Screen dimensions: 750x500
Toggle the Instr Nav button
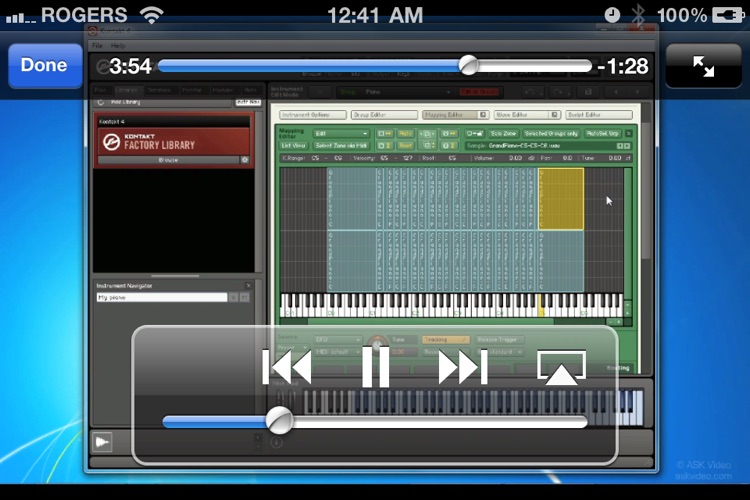[x=248, y=102]
